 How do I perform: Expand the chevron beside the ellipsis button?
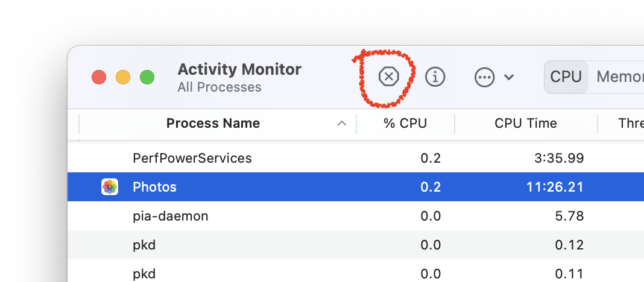pyautogui.click(x=508, y=77)
